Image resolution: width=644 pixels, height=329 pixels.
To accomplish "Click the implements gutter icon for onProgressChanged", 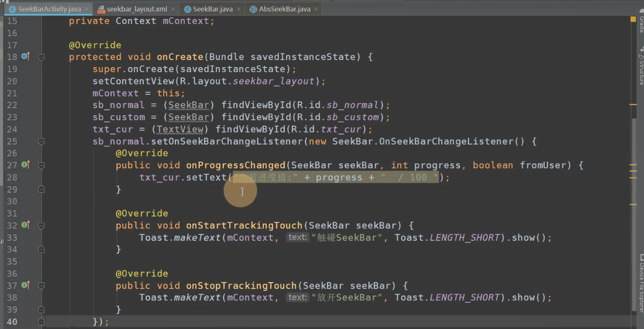I will [25, 165].
